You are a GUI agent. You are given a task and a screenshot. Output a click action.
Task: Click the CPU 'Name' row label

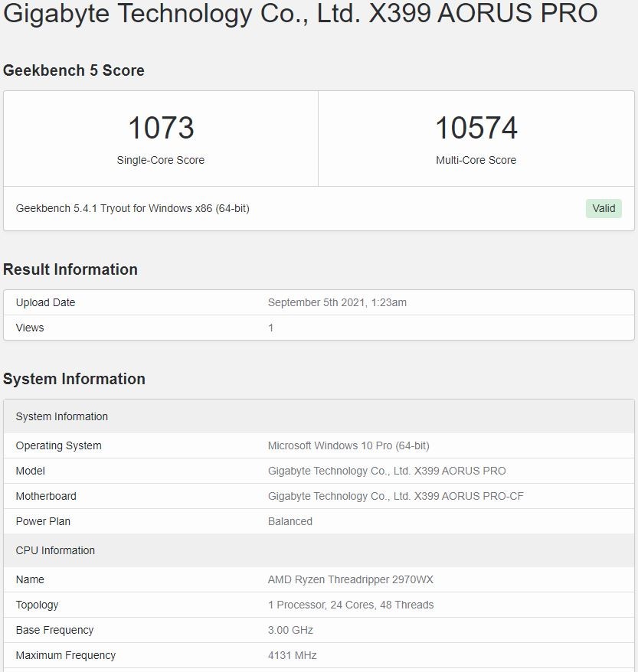click(30, 579)
